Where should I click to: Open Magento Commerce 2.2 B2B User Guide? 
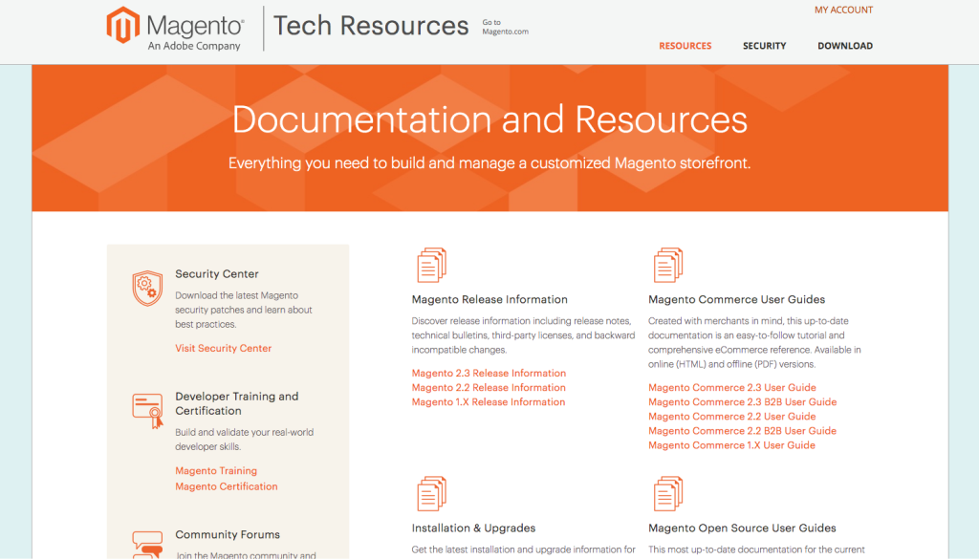coord(742,431)
